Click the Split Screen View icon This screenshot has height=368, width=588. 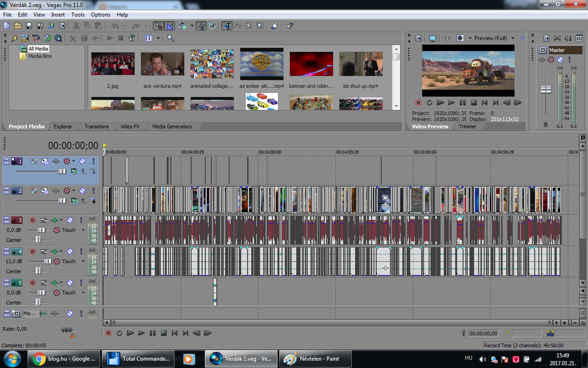click(460, 38)
